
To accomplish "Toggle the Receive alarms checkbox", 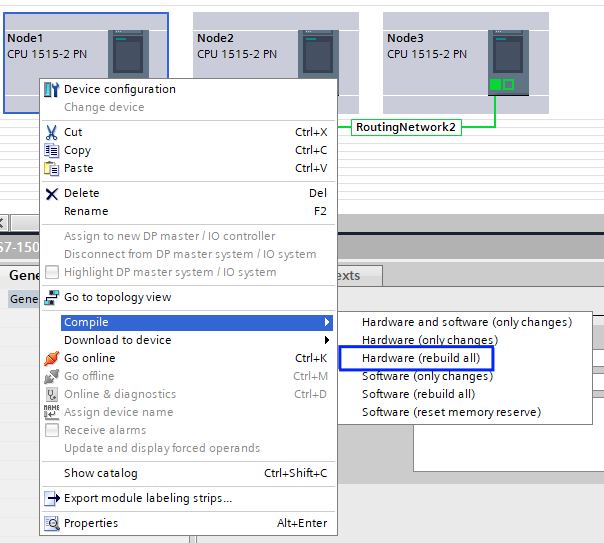I will pos(52,430).
